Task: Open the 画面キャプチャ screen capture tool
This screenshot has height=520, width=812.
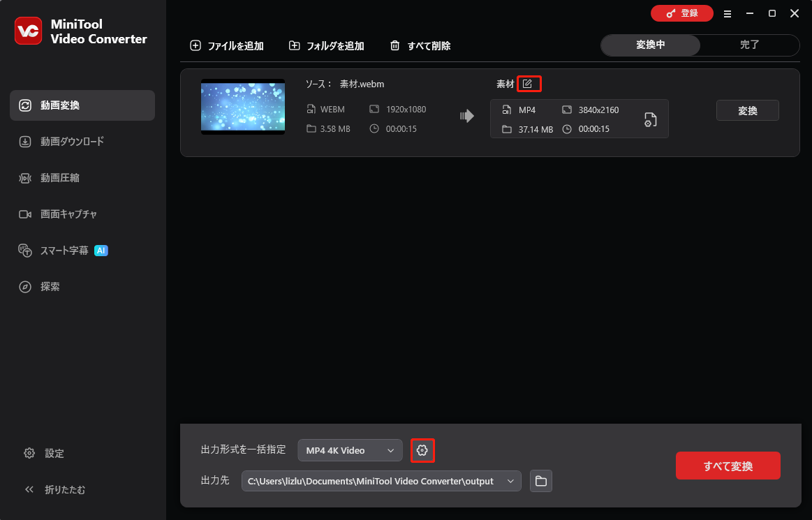Action: pyautogui.click(x=73, y=214)
